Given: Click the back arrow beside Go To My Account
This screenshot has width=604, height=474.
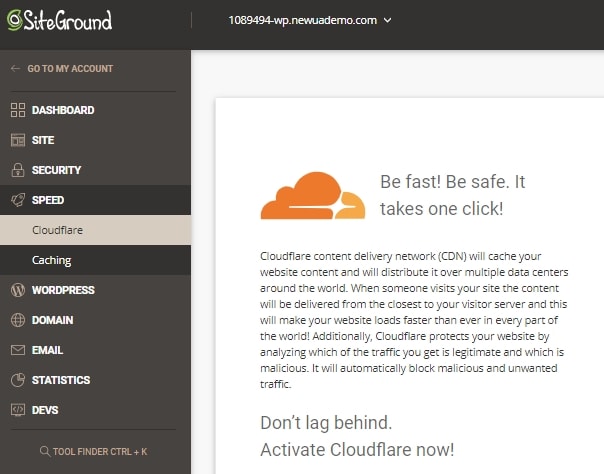Looking at the screenshot, I should (15, 69).
